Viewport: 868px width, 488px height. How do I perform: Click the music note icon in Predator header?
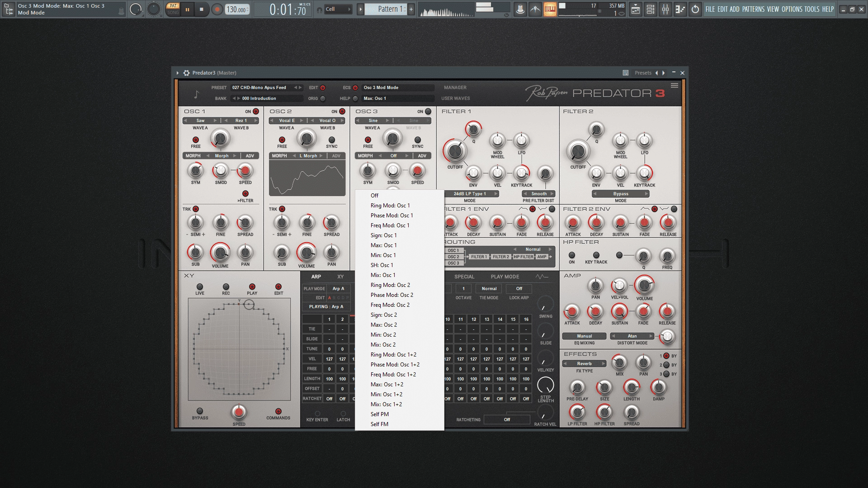pos(196,94)
